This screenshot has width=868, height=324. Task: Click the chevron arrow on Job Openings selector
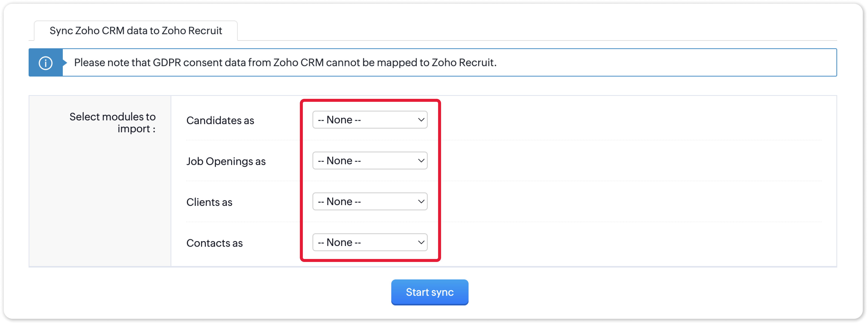click(421, 161)
